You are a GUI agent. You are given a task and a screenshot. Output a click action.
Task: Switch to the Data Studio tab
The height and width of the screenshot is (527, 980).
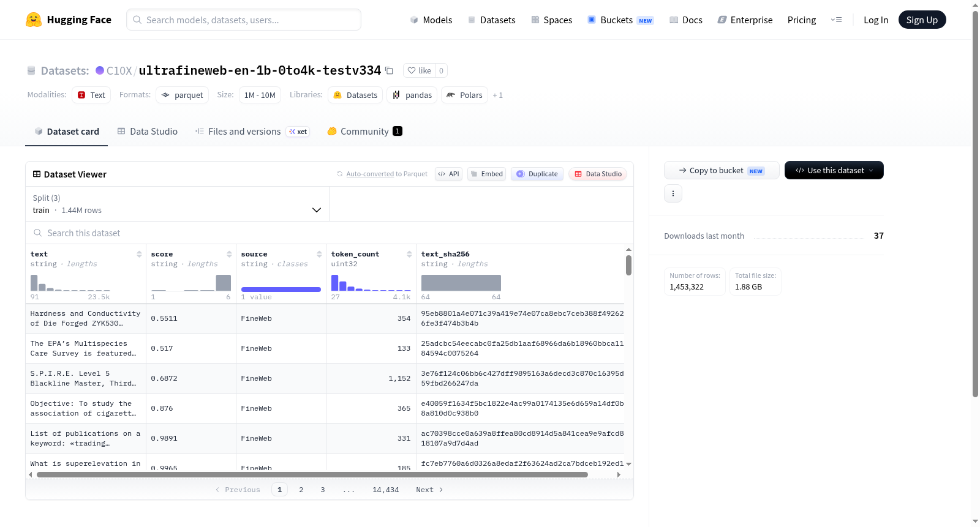coord(148,131)
